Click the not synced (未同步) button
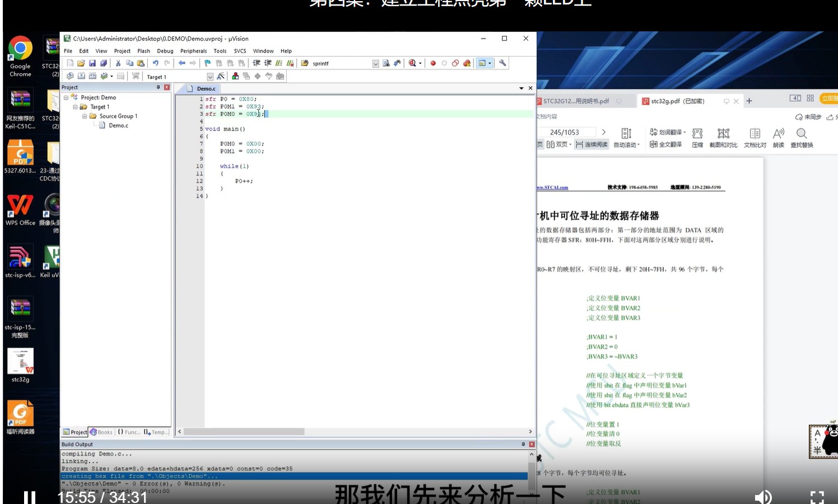 (x=808, y=117)
